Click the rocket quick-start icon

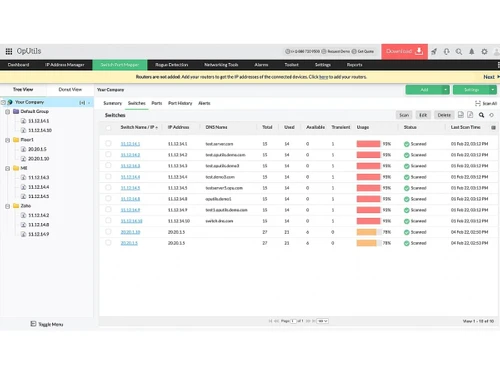[434, 51]
